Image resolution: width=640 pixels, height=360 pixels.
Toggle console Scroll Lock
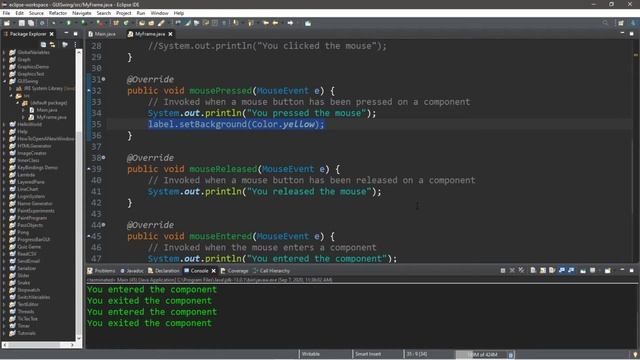tap(542, 270)
